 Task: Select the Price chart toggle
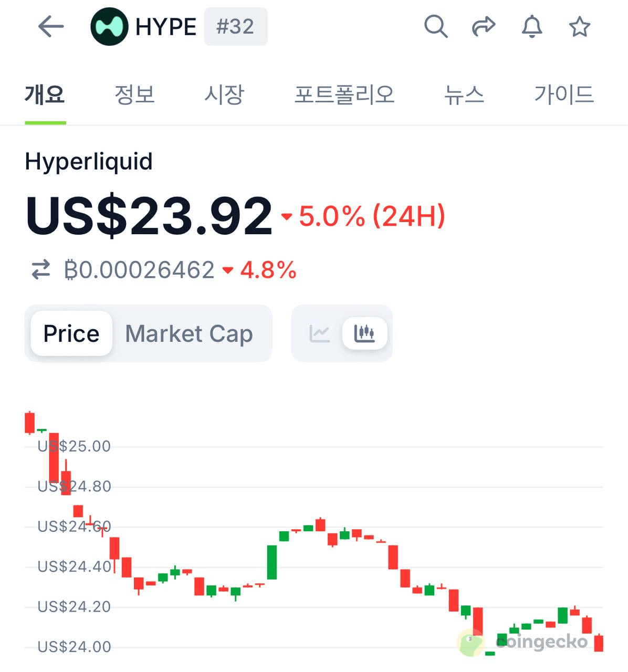[x=71, y=333]
